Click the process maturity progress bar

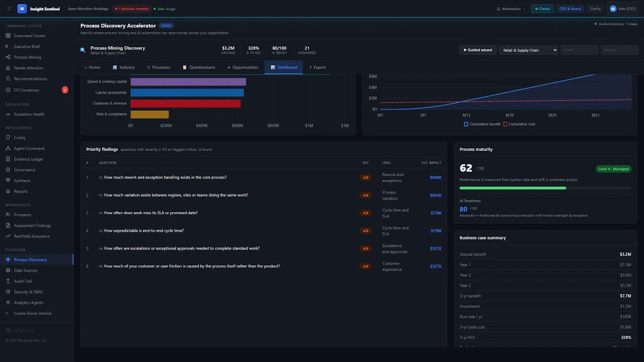point(545,188)
